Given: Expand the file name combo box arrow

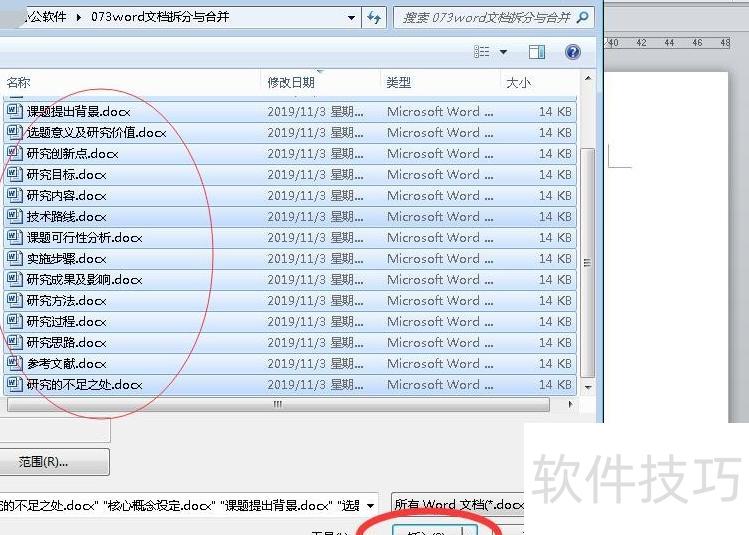Looking at the screenshot, I should click(370, 505).
